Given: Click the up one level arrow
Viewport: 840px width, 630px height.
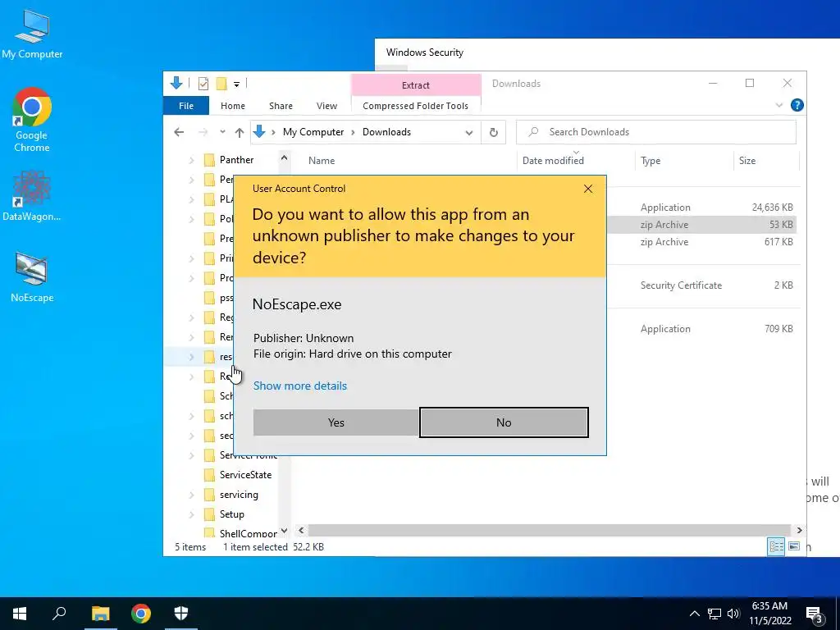Looking at the screenshot, I should [239, 132].
